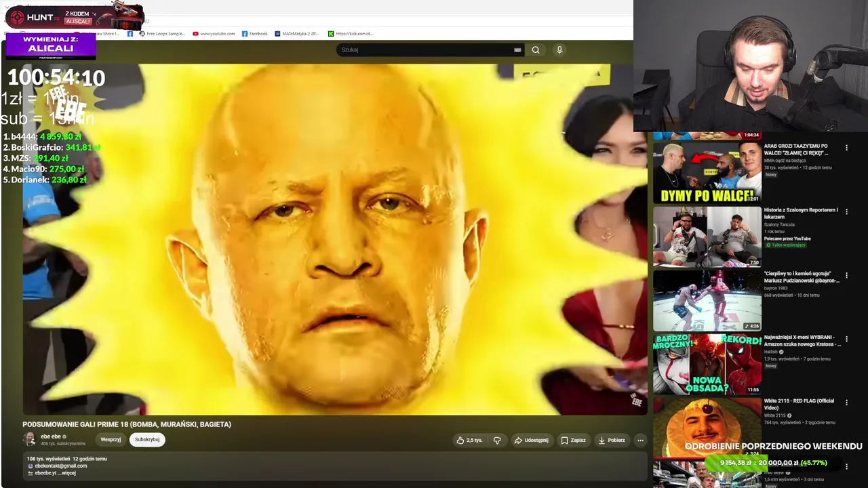Share the video via Udostępnij
868x488 pixels.
tap(531, 440)
